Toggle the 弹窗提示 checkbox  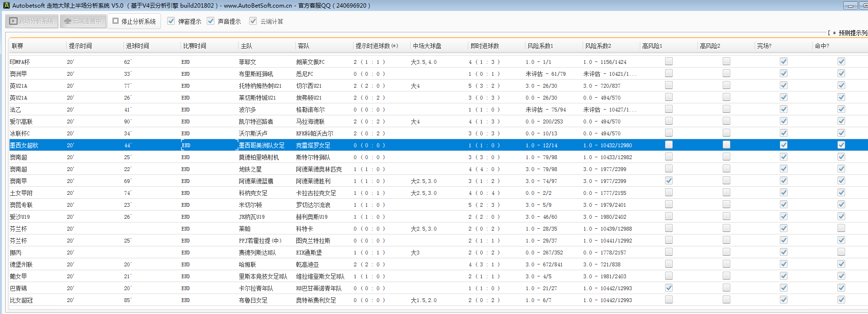pos(171,21)
